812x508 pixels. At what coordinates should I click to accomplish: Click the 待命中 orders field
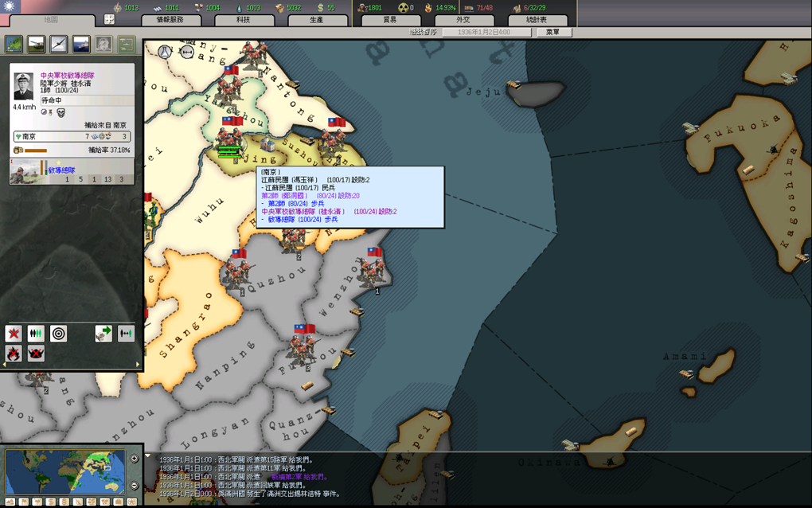(x=87, y=100)
